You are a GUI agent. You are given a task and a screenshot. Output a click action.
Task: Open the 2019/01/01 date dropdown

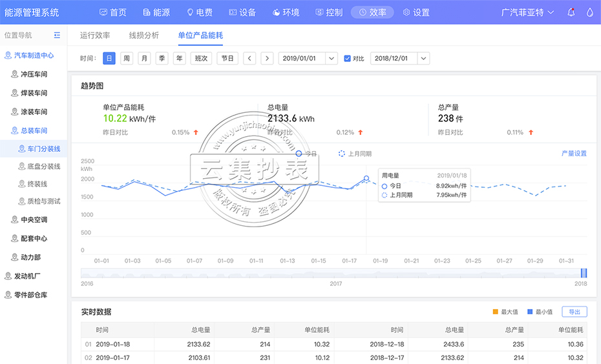click(x=308, y=58)
